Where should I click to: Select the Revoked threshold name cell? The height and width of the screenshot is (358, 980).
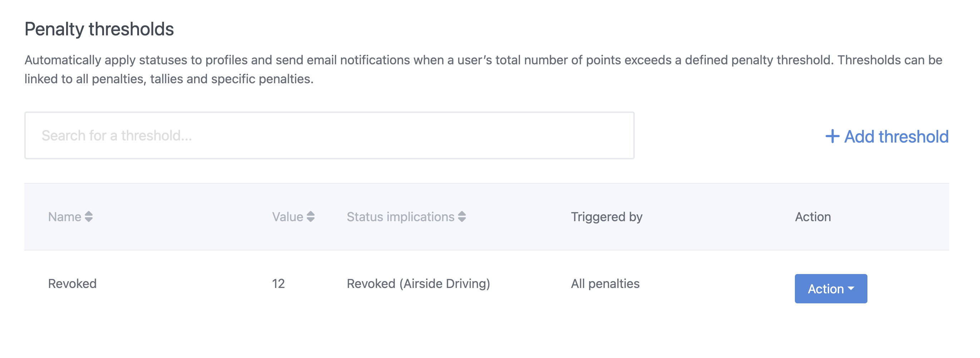coord(72,284)
